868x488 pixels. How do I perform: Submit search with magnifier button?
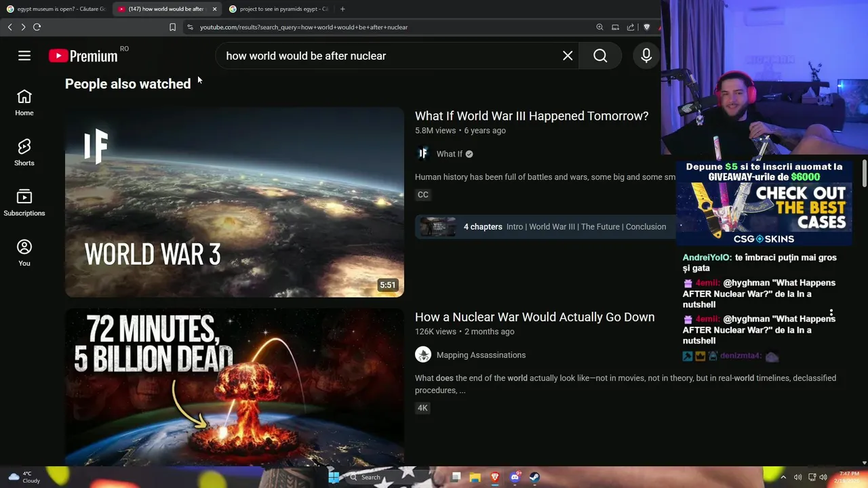tap(600, 56)
